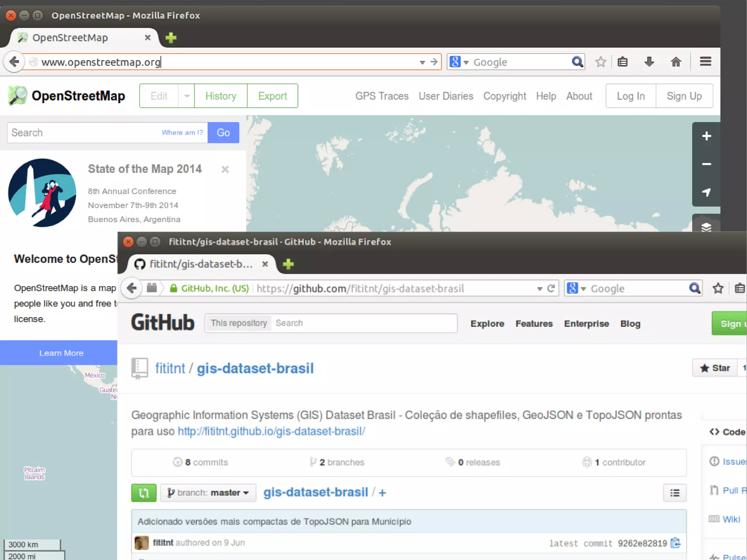Expand the OpenStreetMap URL history dropdown

tap(422, 62)
